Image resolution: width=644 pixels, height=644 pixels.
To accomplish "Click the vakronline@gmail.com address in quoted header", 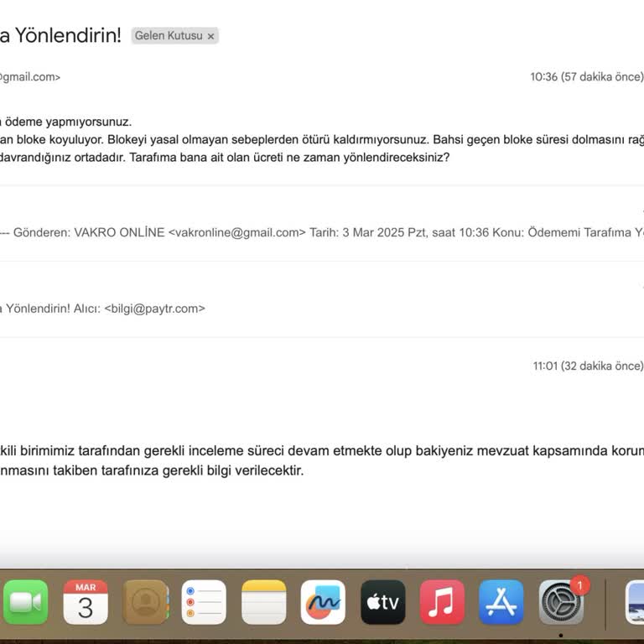I will click(x=237, y=232).
